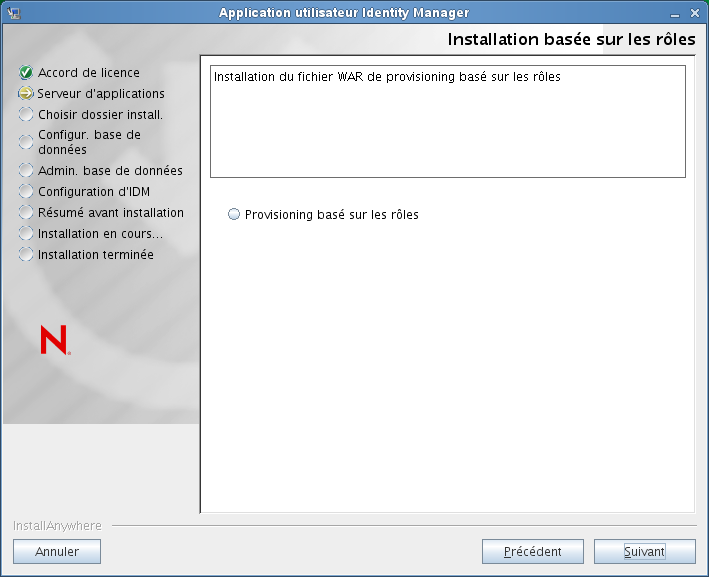Click the 'Installation basée sur les rôles' heading
This screenshot has height=577, width=709.
tap(572, 39)
